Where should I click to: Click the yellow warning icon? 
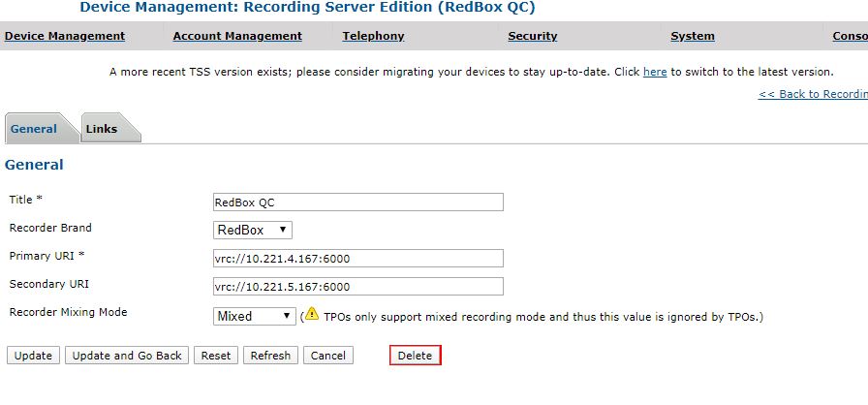pyautogui.click(x=312, y=315)
